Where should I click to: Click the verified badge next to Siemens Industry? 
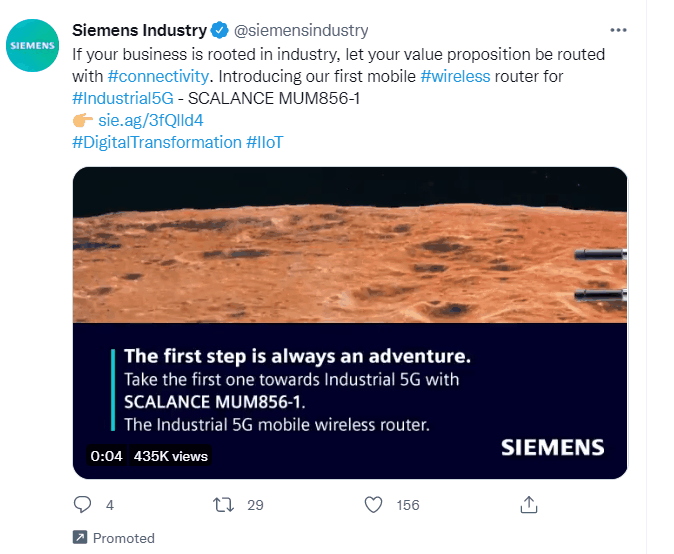(219, 31)
